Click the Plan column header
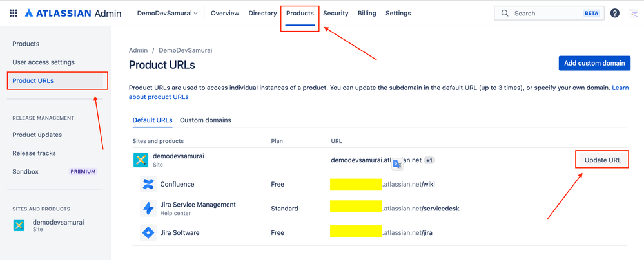The image size is (644, 260). [x=277, y=141]
